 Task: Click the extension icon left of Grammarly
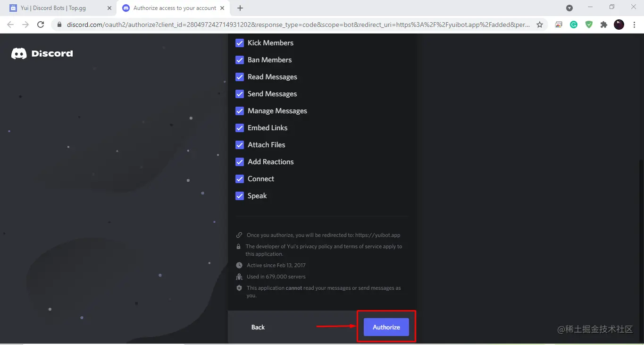point(559,25)
